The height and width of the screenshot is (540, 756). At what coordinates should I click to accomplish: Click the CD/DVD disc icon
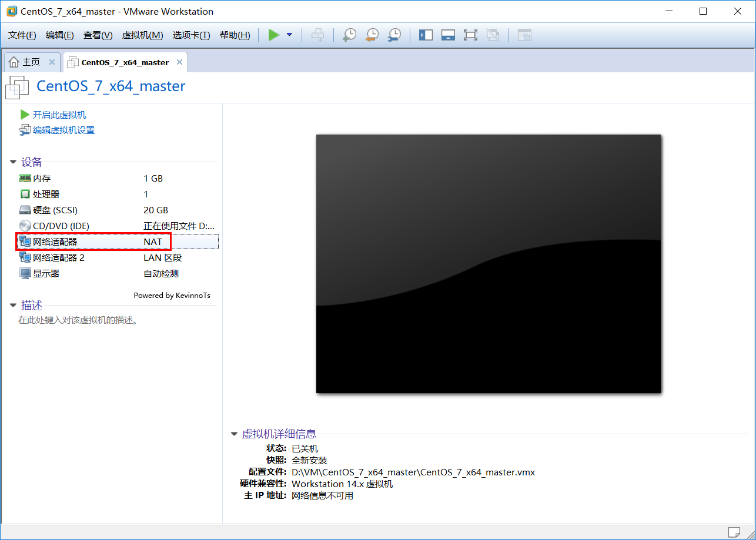[25, 226]
